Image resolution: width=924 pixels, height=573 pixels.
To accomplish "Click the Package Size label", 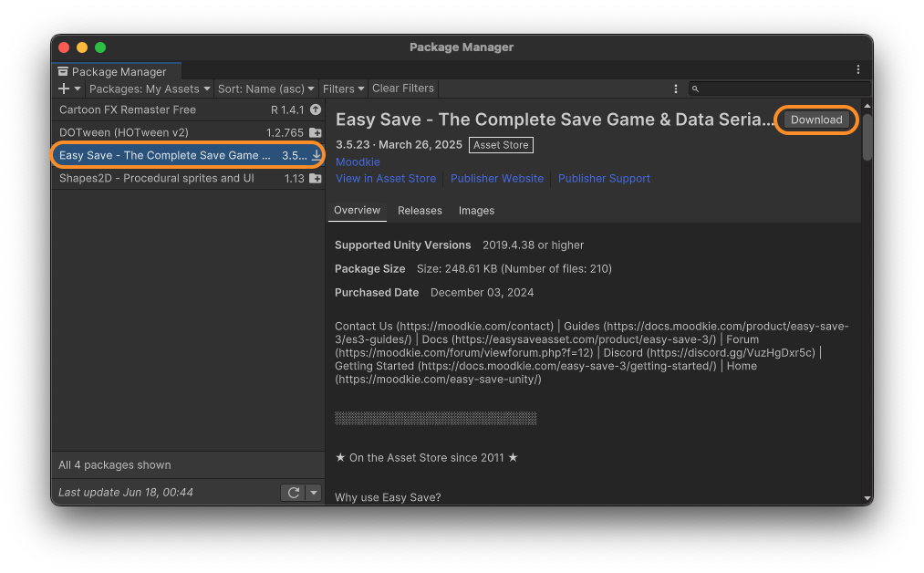I will [370, 269].
